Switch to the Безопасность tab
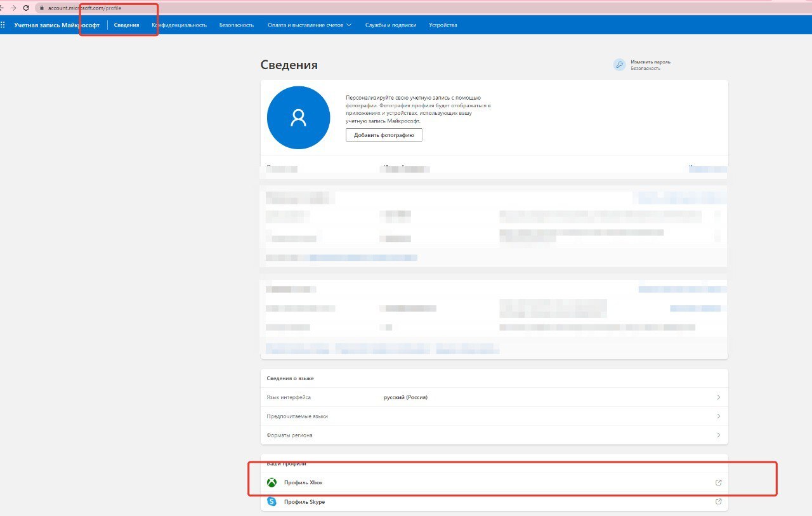The width and height of the screenshot is (812, 516). pos(237,25)
